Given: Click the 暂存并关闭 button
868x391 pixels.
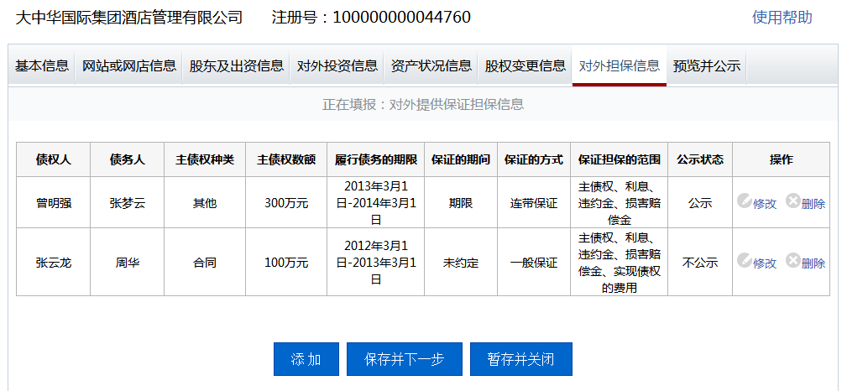Looking at the screenshot, I should pos(520,359).
